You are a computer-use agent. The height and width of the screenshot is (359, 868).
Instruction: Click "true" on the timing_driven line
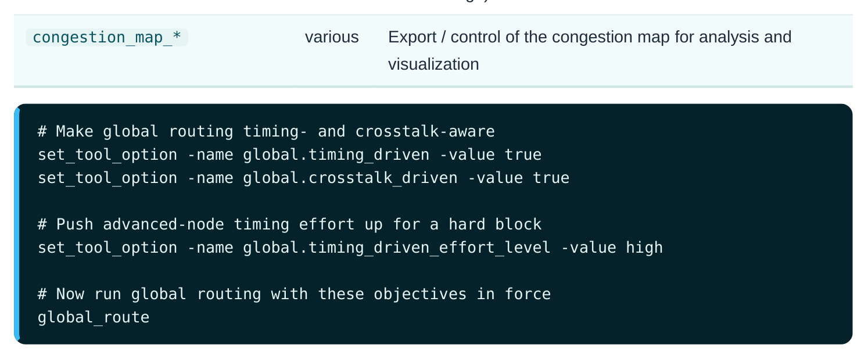[x=523, y=155]
